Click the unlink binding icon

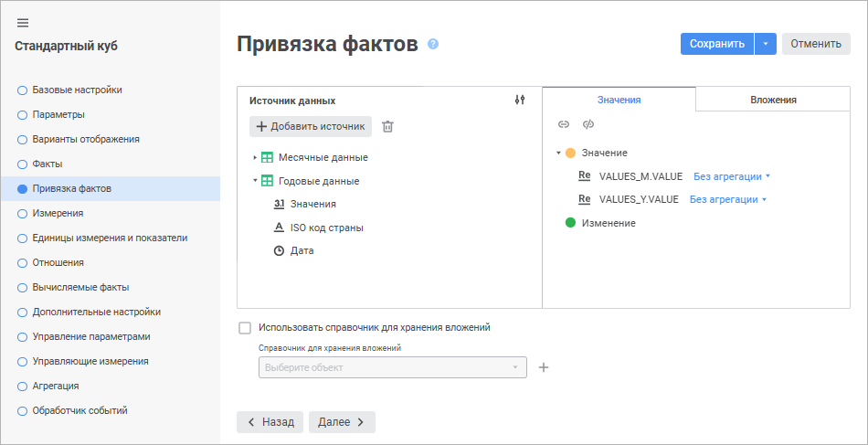click(x=588, y=124)
